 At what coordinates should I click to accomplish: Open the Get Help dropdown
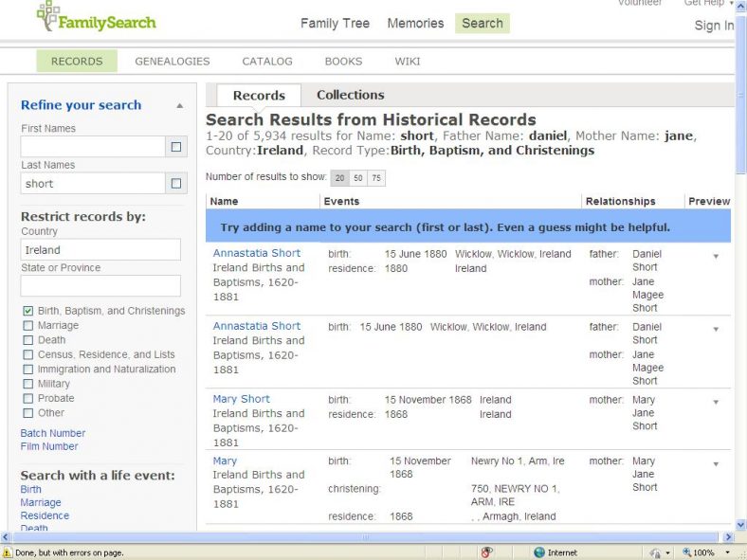coord(708,3)
